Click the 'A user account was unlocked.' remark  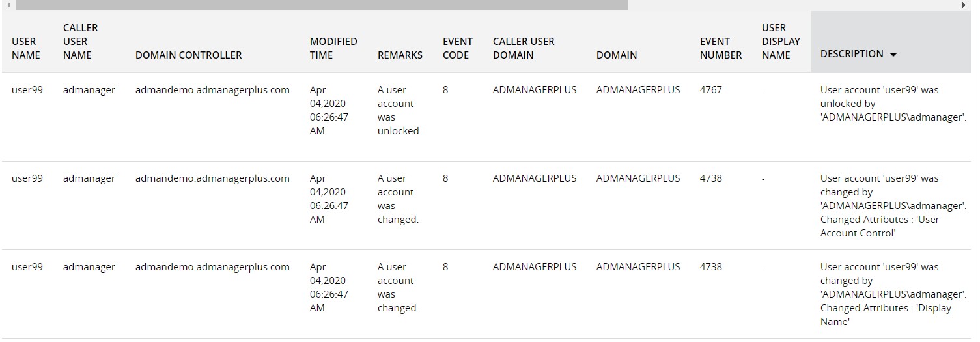(399, 110)
